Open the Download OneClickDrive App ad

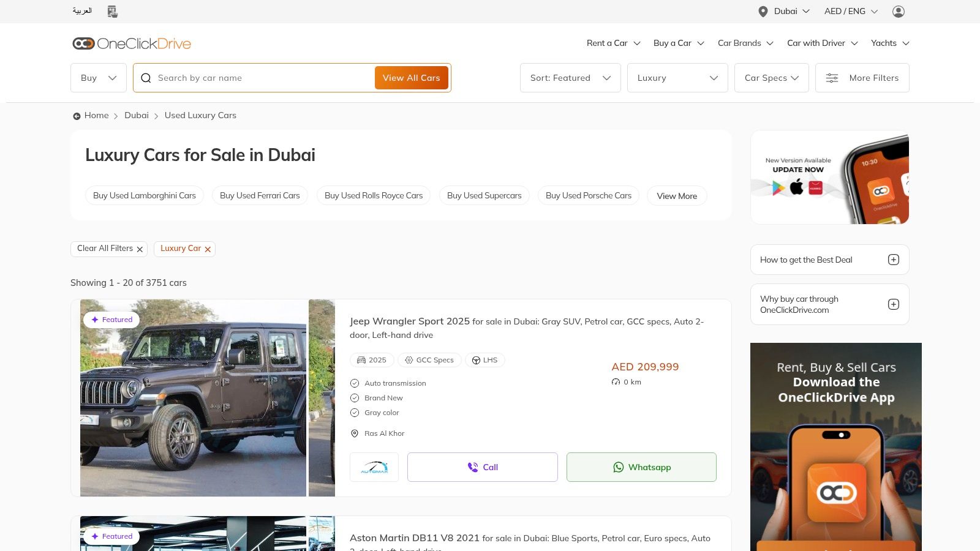(x=836, y=447)
